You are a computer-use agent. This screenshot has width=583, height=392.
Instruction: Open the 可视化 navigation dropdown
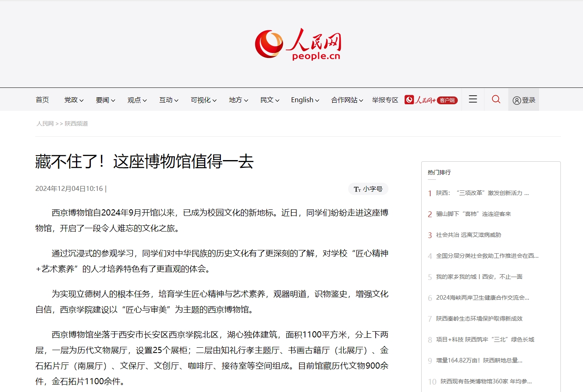point(203,100)
